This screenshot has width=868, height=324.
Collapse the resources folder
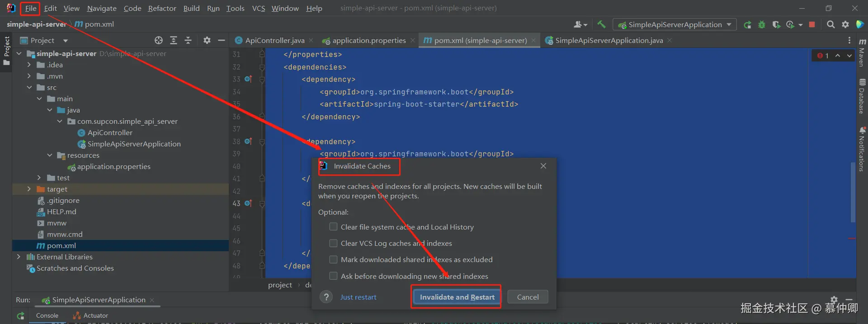(x=49, y=155)
